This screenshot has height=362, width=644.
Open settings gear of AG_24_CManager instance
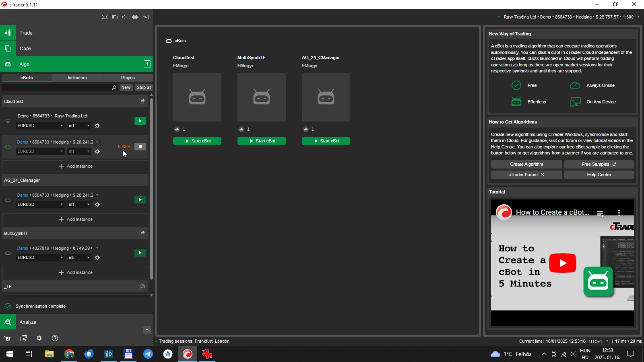tap(97, 205)
